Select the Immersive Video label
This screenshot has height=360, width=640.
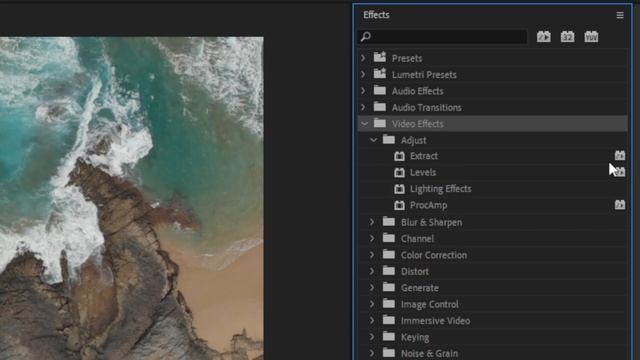click(436, 321)
